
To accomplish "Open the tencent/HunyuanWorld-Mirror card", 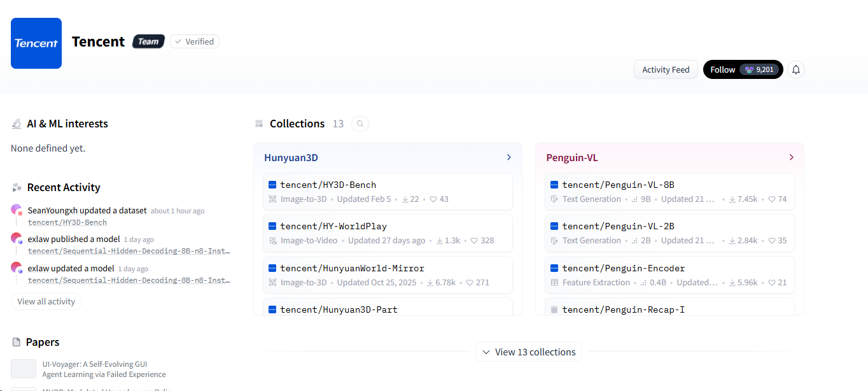I will pyautogui.click(x=388, y=274).
